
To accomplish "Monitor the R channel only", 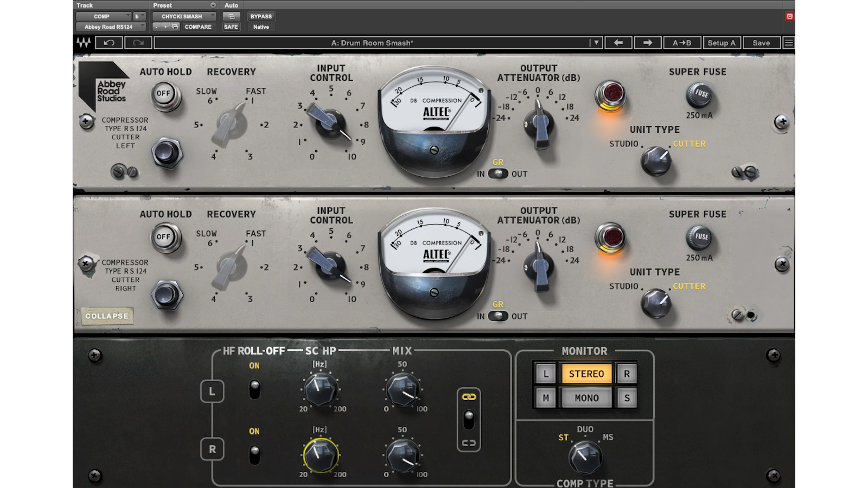I will tap(627, 374).
